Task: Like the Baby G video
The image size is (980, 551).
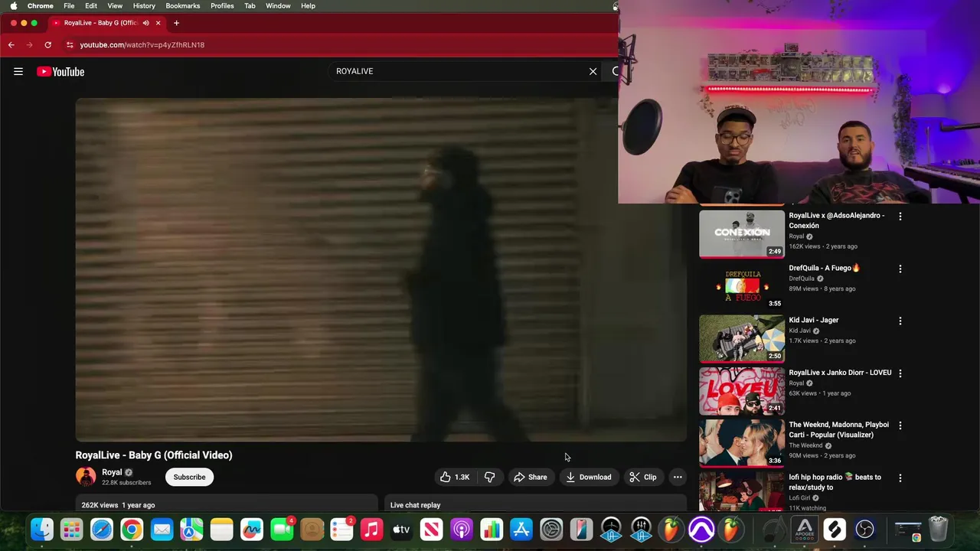Action: click(x=455, y=477)
